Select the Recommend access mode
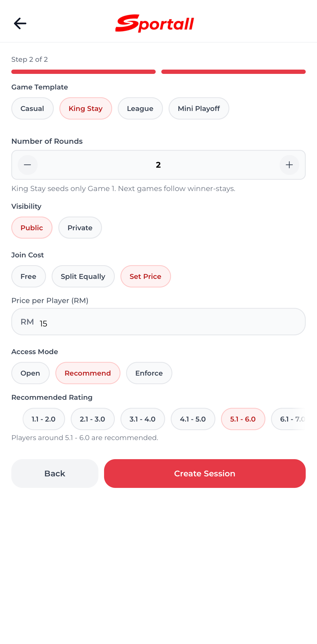 (x=88, y=373)
